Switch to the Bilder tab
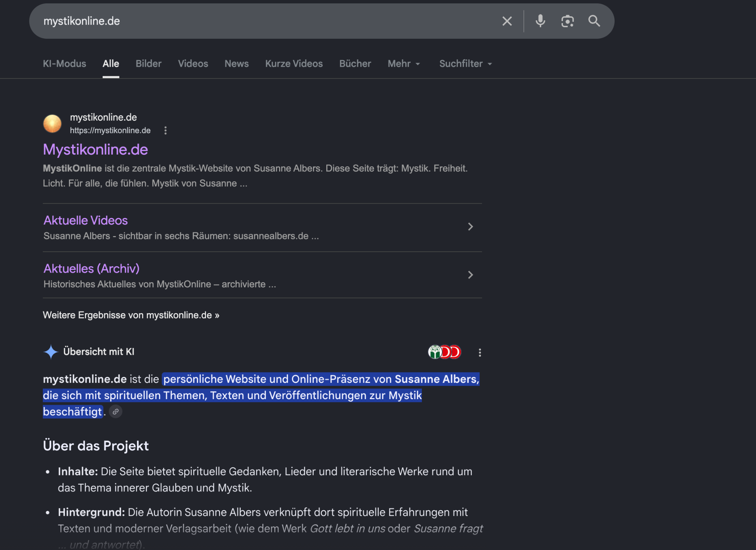 click(148, 63)
